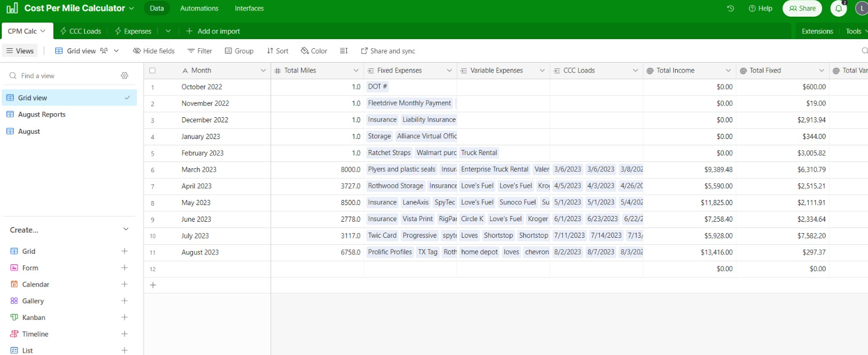This screenshot has height=355, width=868.
Task: Open the Month column dropdown arrow
Action: click(263, 71)
